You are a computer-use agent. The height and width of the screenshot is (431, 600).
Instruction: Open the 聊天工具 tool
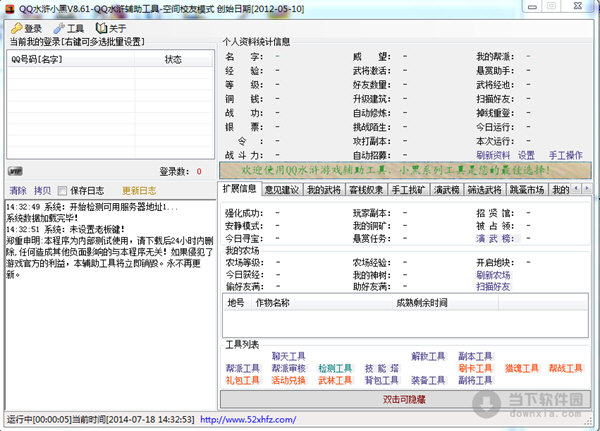click(289, 356)
